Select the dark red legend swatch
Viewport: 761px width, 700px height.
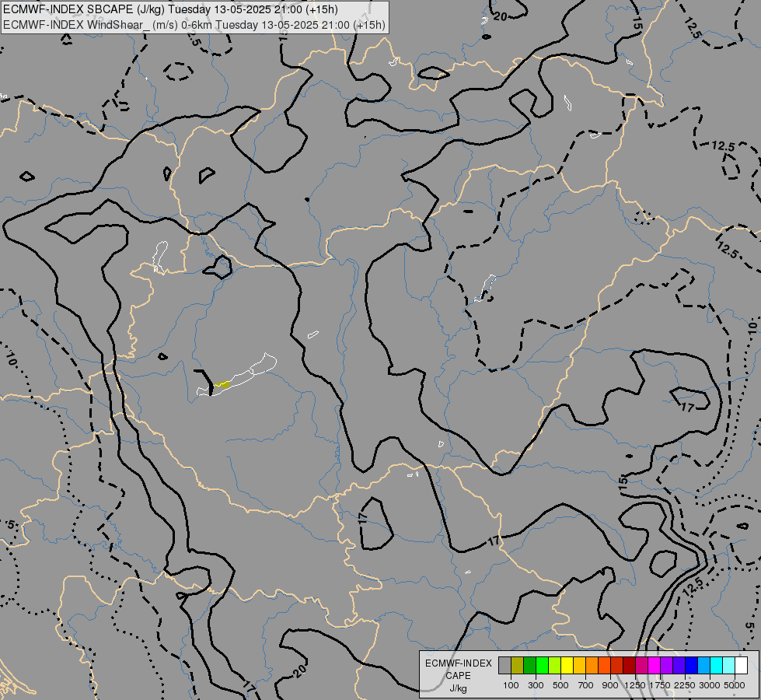tap(629, 666)
